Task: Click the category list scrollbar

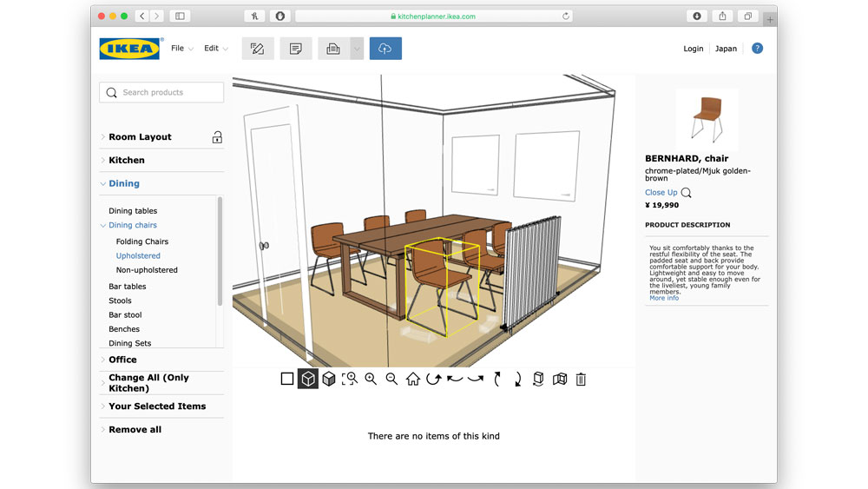Action: coord(220,251)
